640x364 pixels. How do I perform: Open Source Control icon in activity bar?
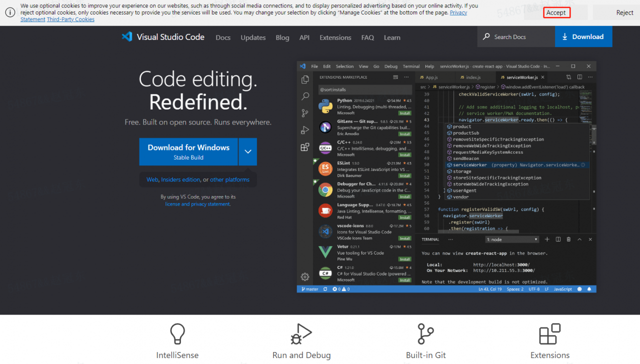305,113
